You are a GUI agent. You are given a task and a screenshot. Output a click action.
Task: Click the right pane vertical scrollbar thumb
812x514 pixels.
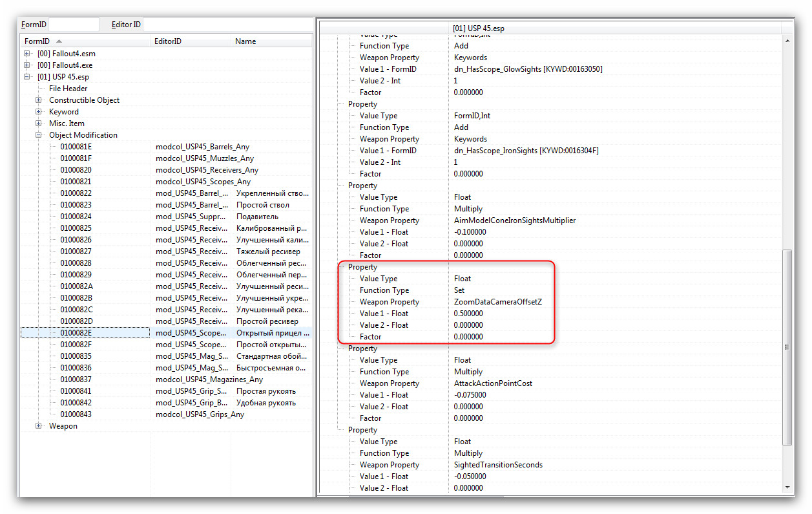coord(787,347)
